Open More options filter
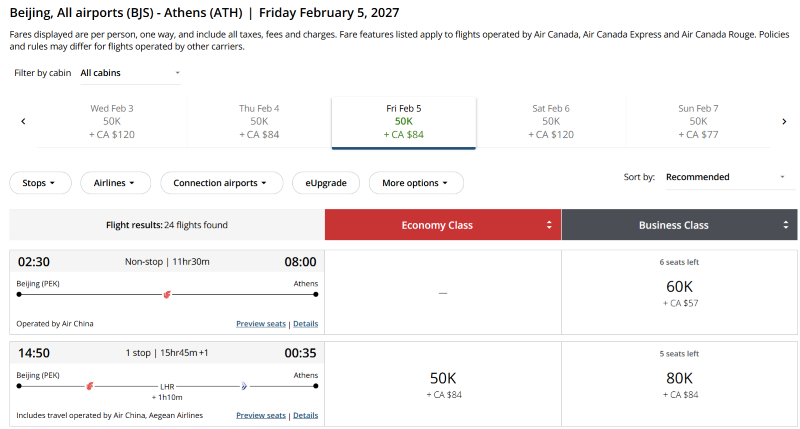The width and height of the screenshot is (800, 429). point(416,183)
